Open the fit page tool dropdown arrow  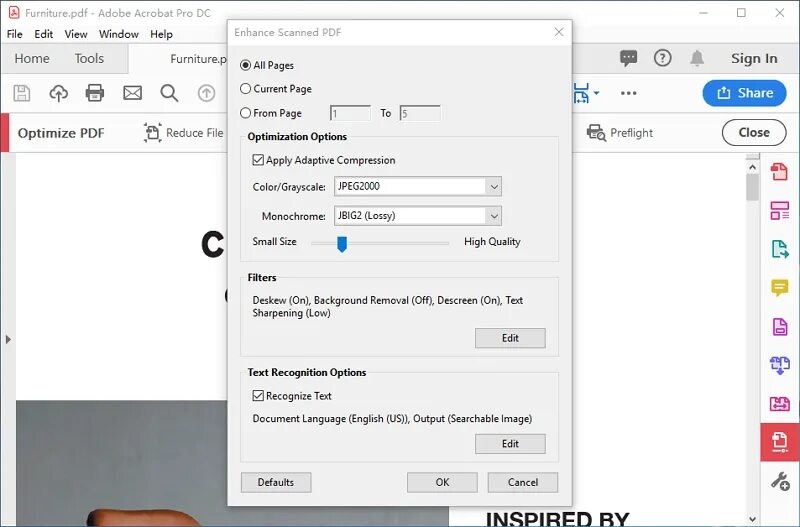(x=596, y=93)
